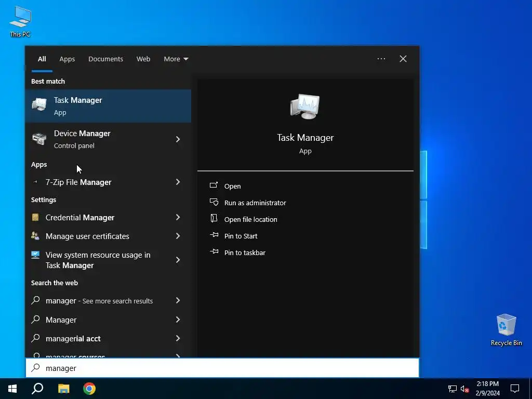Viewport: 532px width, 399px height.
Task: Click the Open file location icon
Action: pyautogui.click(x=214, y=219)
